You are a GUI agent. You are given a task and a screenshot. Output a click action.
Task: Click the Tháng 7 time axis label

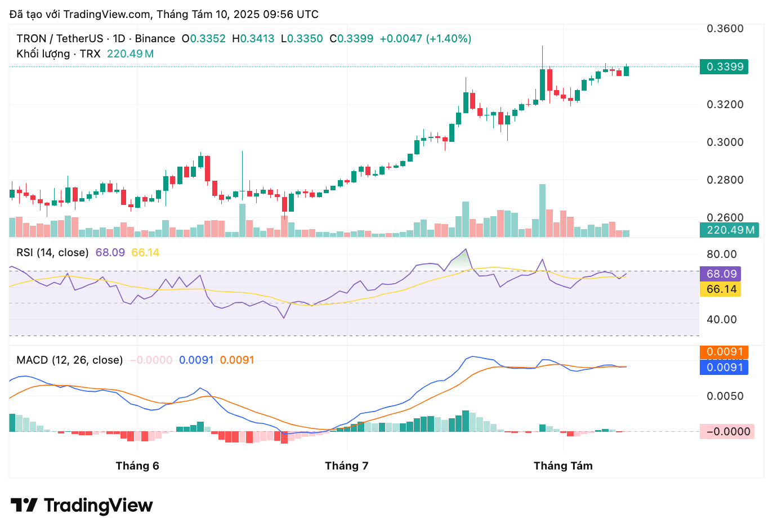click(347, 466)
